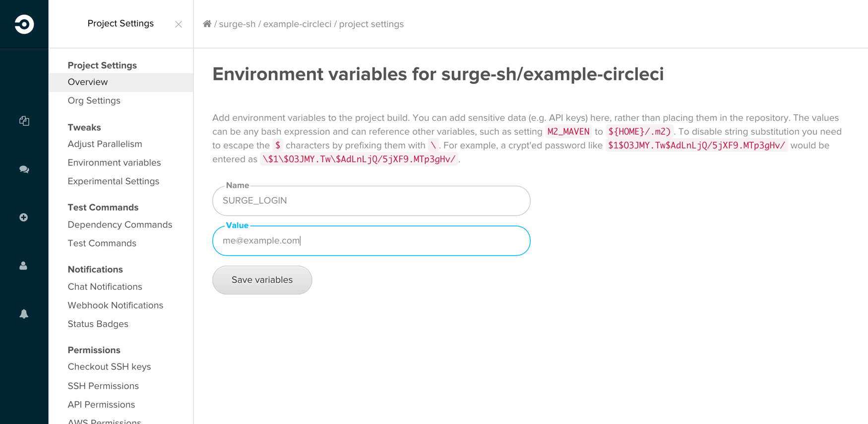Click the Project Settings panel title

click(121, 23)
